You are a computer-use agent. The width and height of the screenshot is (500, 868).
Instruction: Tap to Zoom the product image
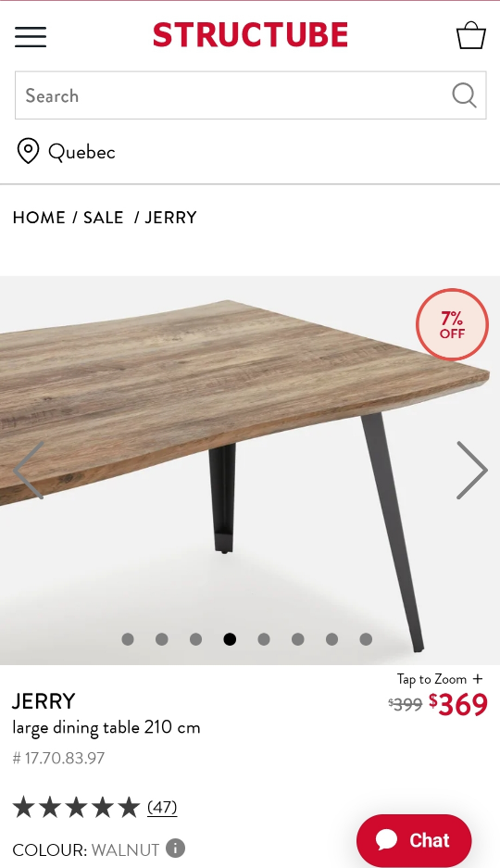440,679
